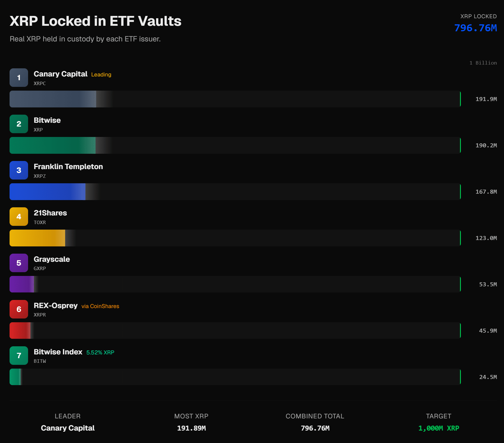Click the 'XRPR' ticker label
The image size is (504, 443).
(x=40, y=315)
